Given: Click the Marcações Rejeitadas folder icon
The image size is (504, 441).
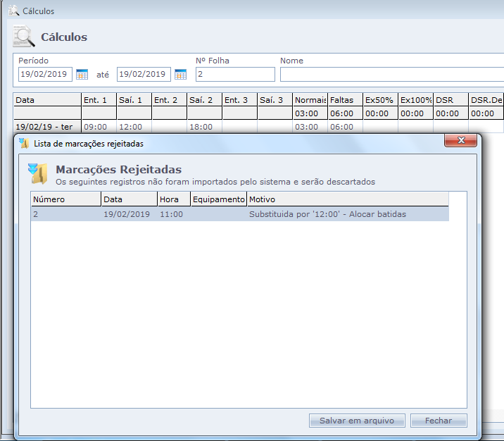Looking at the screenshot, I should pyautogui.click(x=38, y=173).
